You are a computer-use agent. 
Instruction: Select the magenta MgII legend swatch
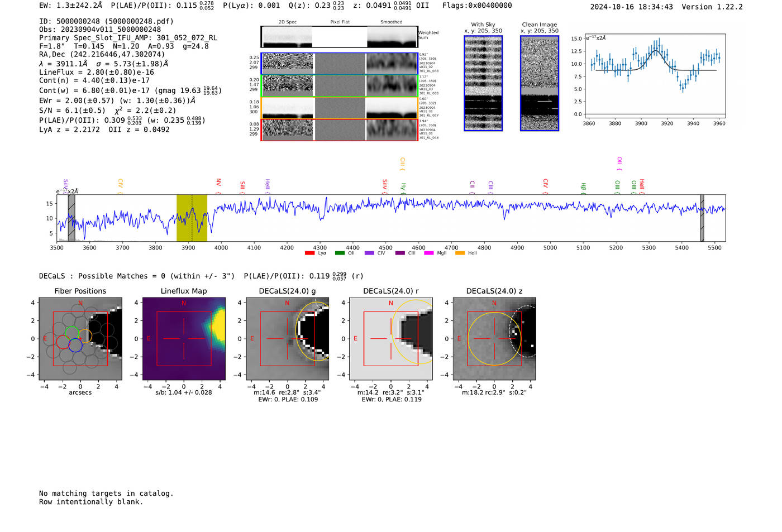pos(429,253)
